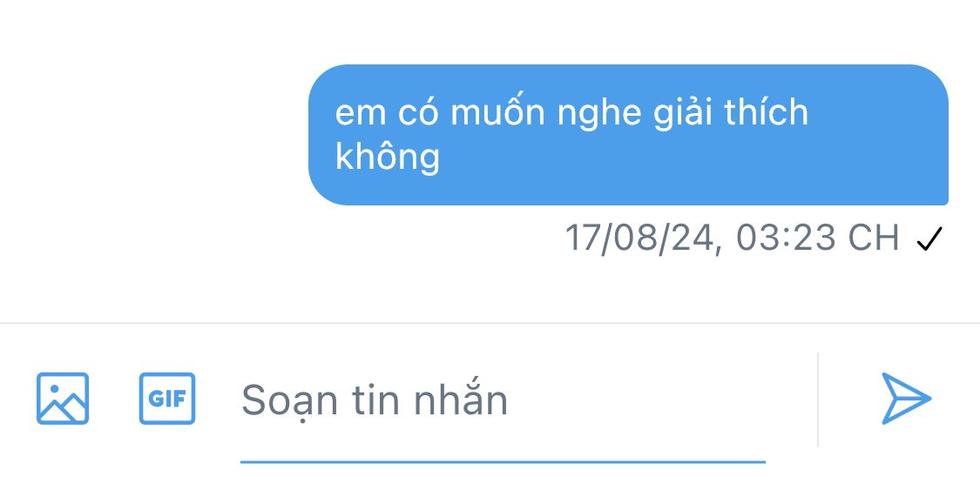Image resolution: width=980 pixels, height=477 pixels.
Task: Click the horizontal separator above the composer
Action: click(x=490, y=324)
